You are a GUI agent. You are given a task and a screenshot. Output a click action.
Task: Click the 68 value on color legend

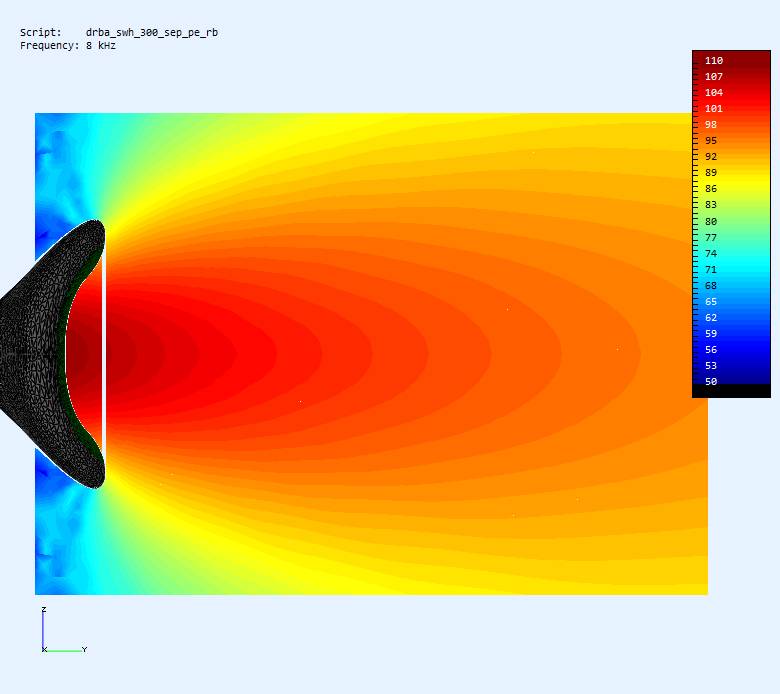click(711, 285)
